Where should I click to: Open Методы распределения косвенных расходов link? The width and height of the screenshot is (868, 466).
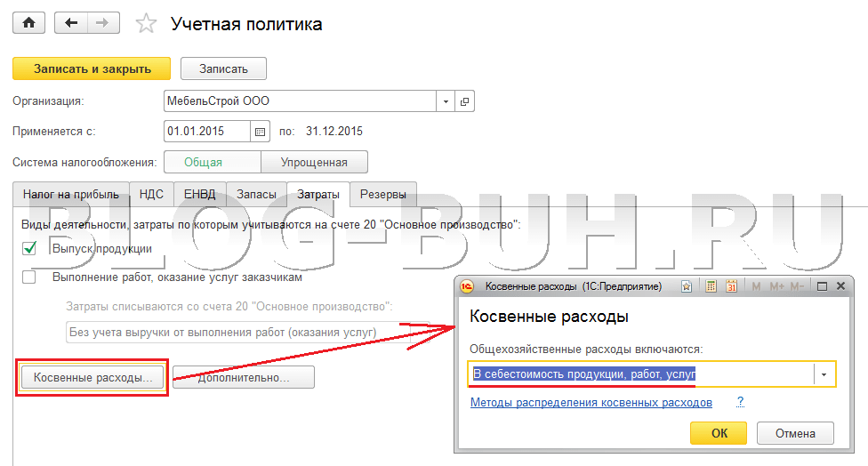tap(591, 403)
